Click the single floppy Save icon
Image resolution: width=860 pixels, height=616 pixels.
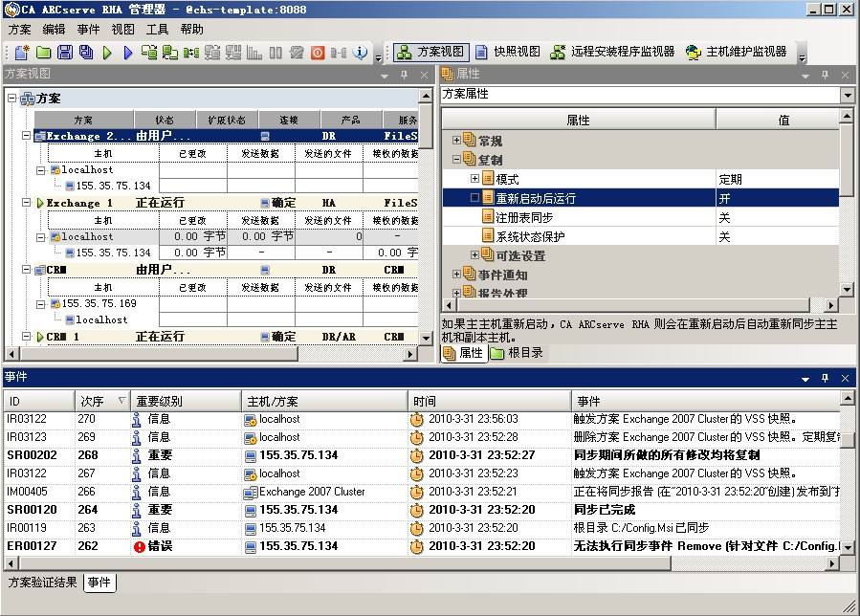65,52
